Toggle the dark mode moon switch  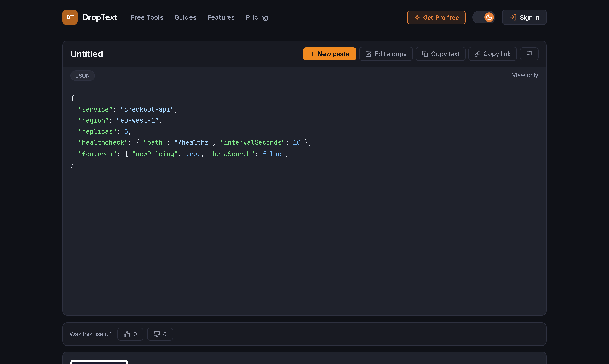point(484,17)
